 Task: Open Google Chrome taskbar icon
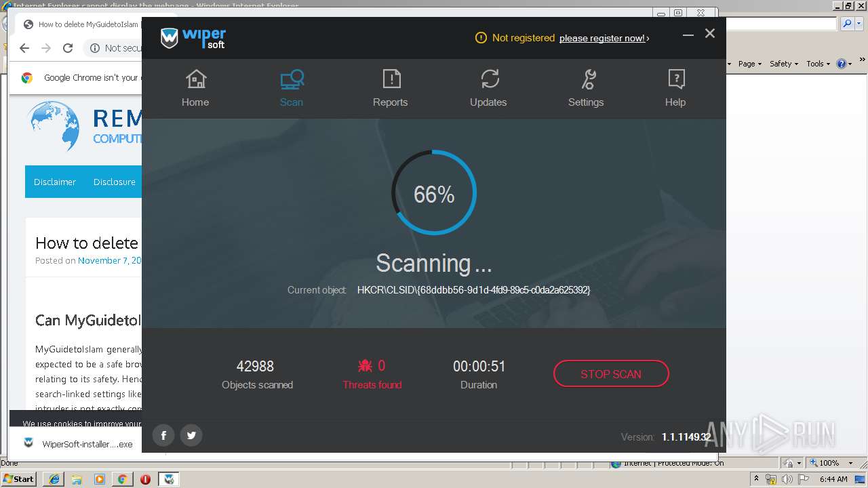pyautogui.click(x=122, y=479)
